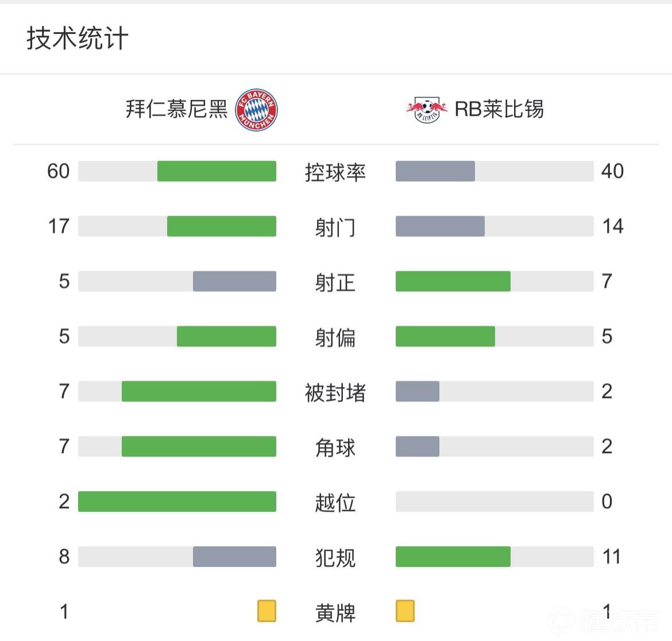Viewport: 672px width, 641px height.
Task: Select the 技术统计 section header
Action: pos(78,38)
